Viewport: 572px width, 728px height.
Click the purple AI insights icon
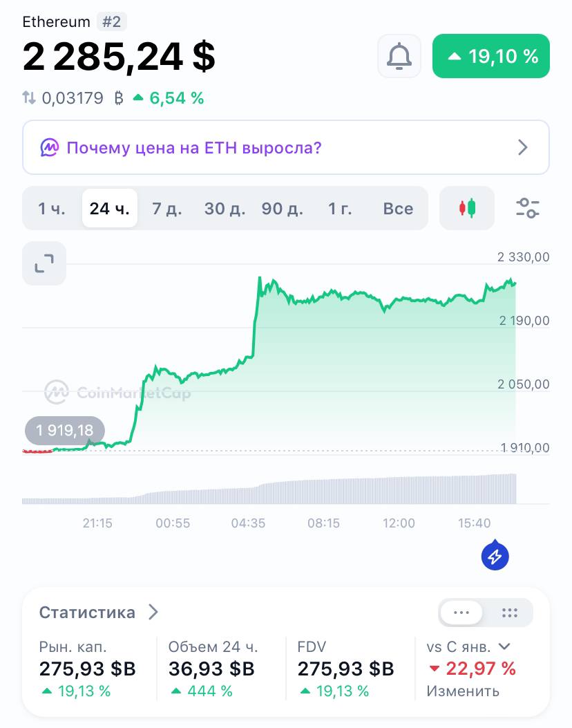tap(49, 148)
